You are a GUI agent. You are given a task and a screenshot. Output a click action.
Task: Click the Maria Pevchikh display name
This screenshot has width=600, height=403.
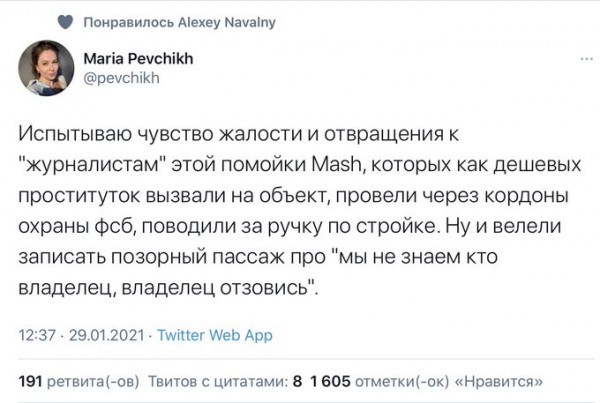[x=138, y=59]
